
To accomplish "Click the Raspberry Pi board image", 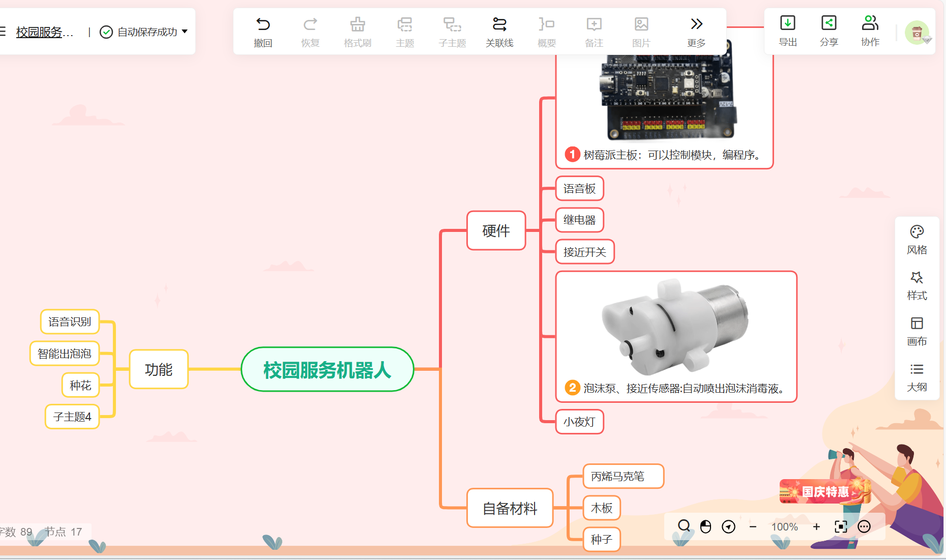I will click(668, 97).
